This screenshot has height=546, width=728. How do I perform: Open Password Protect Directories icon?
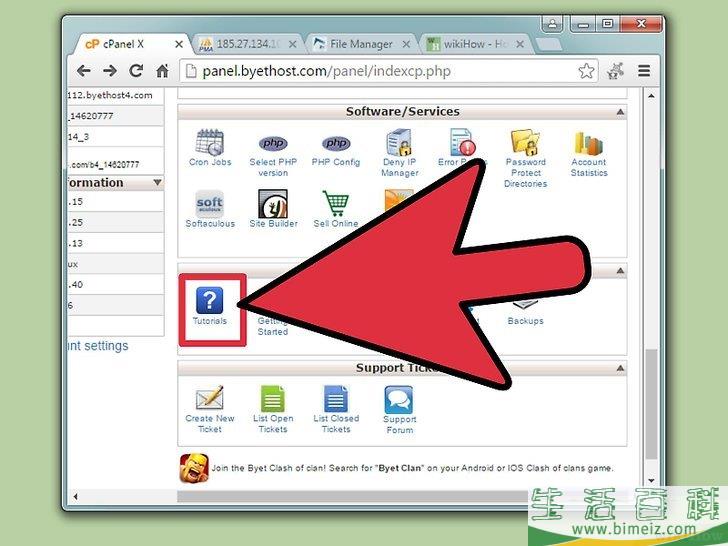(526, 143)
